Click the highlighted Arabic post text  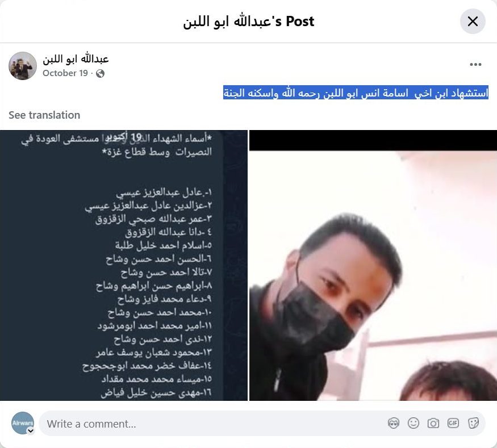356,93
